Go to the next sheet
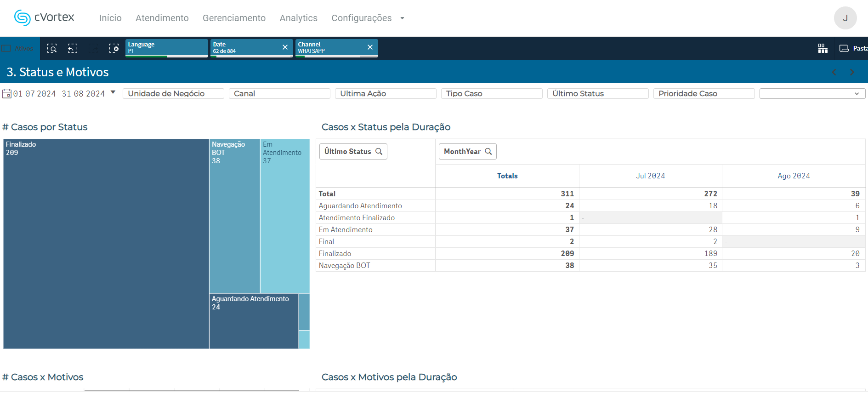868x411 pixels. pyautogui.click(x=852, y=72)
